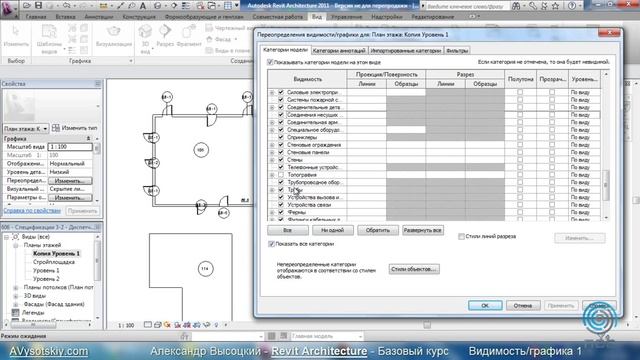
Task: Enable the 'Стили линий разреза' checkbox
Action: (461, 236)
